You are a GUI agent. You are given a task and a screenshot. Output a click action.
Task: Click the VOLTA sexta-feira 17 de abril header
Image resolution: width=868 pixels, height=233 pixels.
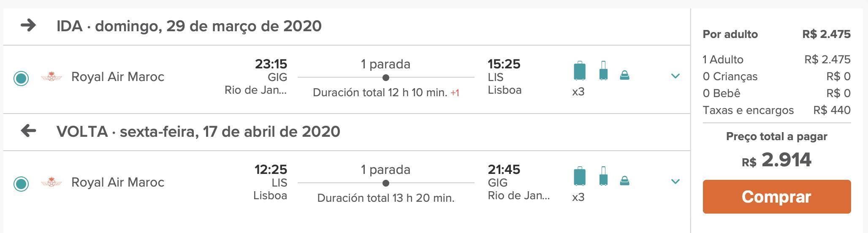(x=198, y=132)
